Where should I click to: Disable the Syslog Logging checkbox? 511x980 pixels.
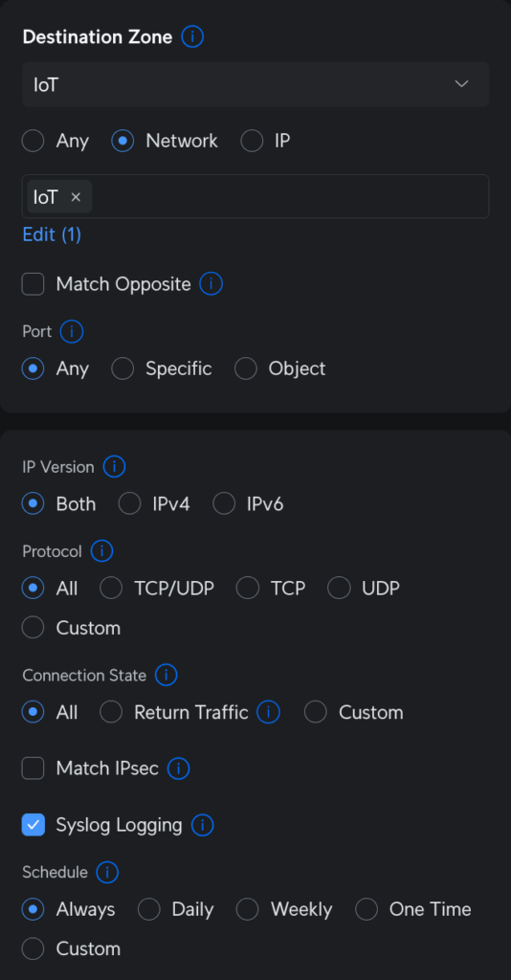click(x=33, y=825)
